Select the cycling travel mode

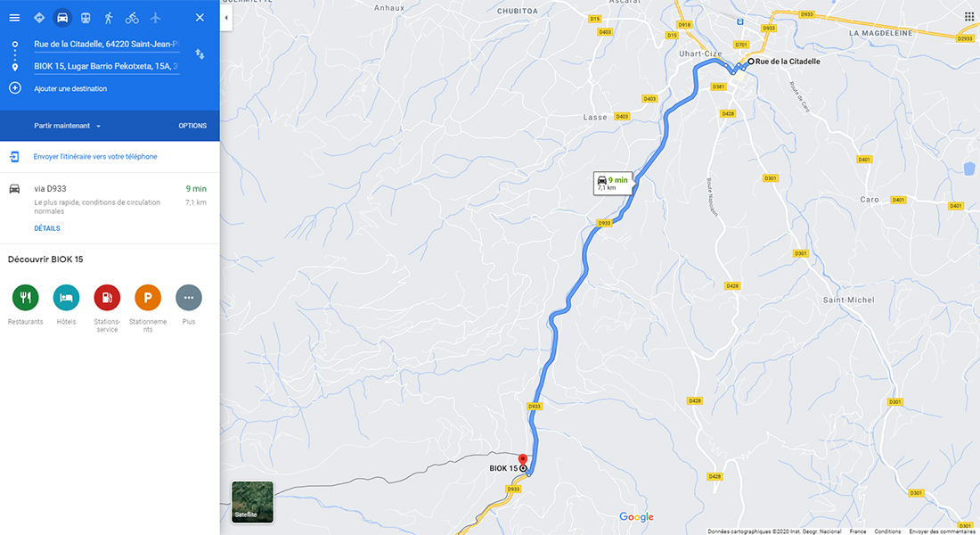pyautogui.click(x=132, y=18)
